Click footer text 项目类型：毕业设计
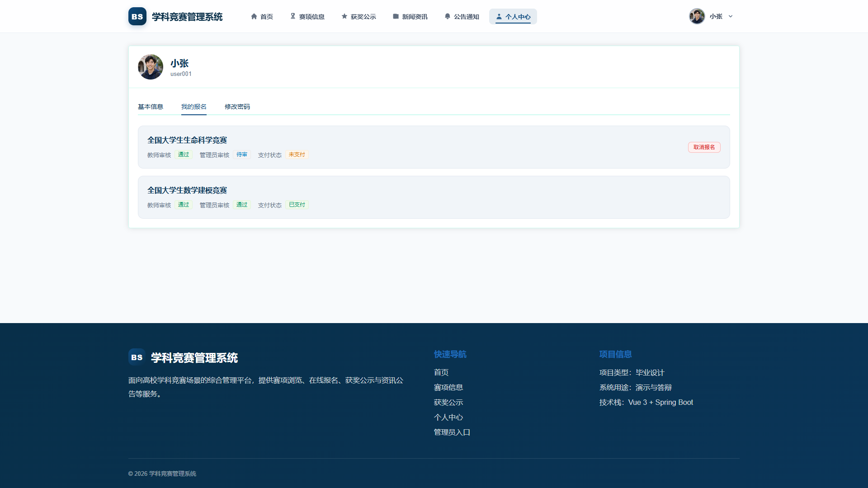Image resolution: width=868 pixels, height=488 pixels. 632,372
